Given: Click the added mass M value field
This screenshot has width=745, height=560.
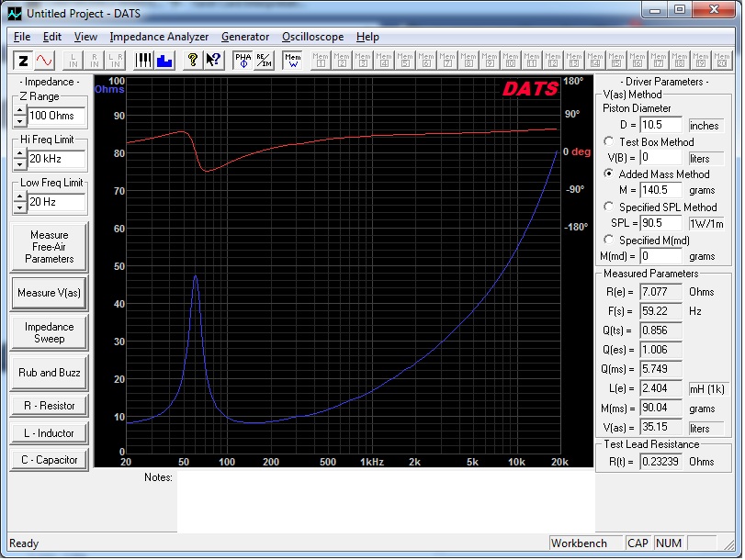Looking at the screenshot, I should (660, 190).
